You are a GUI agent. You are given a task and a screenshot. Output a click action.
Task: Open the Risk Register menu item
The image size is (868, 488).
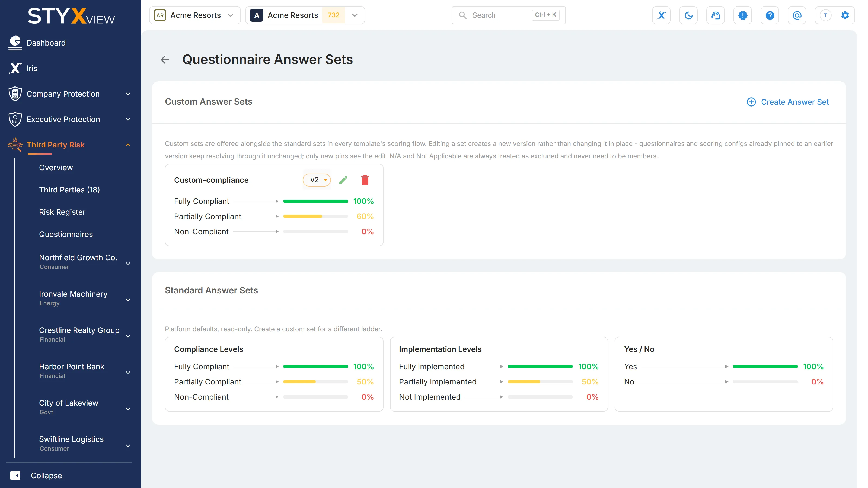[x=62, y=212]
